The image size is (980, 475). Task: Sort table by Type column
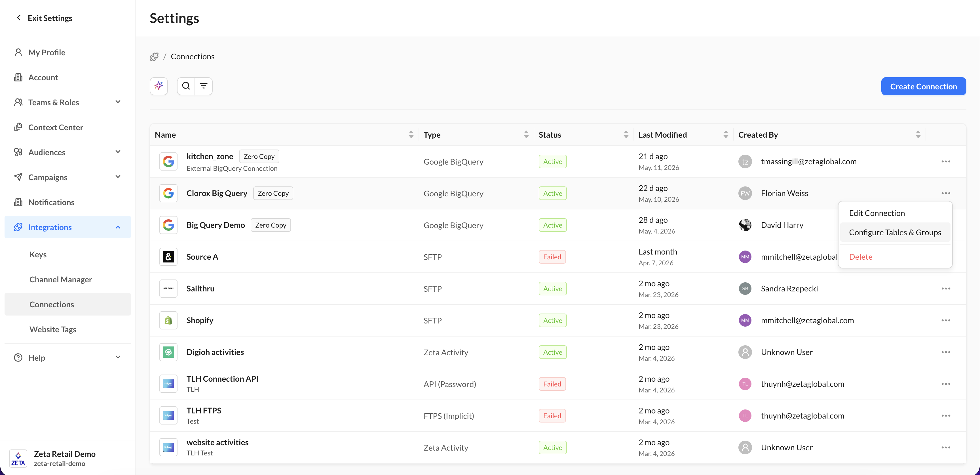coord(526,135)
